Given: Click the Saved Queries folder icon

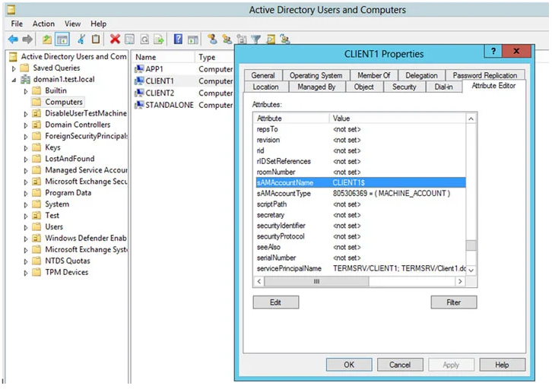Looking at the screenshot, I should pyautogui.click(x=24, y=68).
